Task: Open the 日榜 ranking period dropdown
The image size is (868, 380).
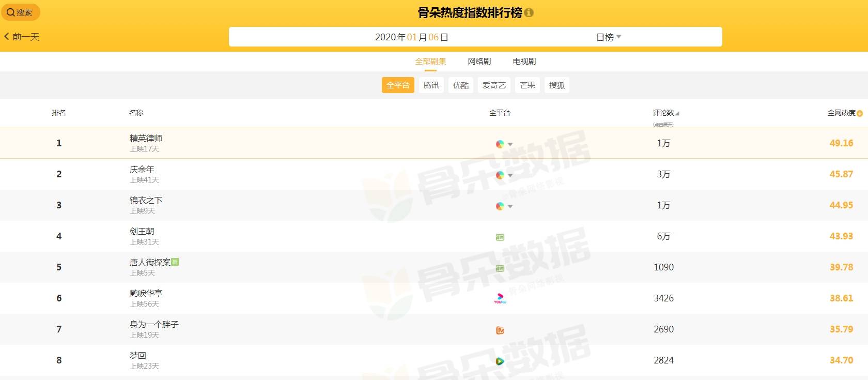Action: pyautogui.click(x=609, y=37)
